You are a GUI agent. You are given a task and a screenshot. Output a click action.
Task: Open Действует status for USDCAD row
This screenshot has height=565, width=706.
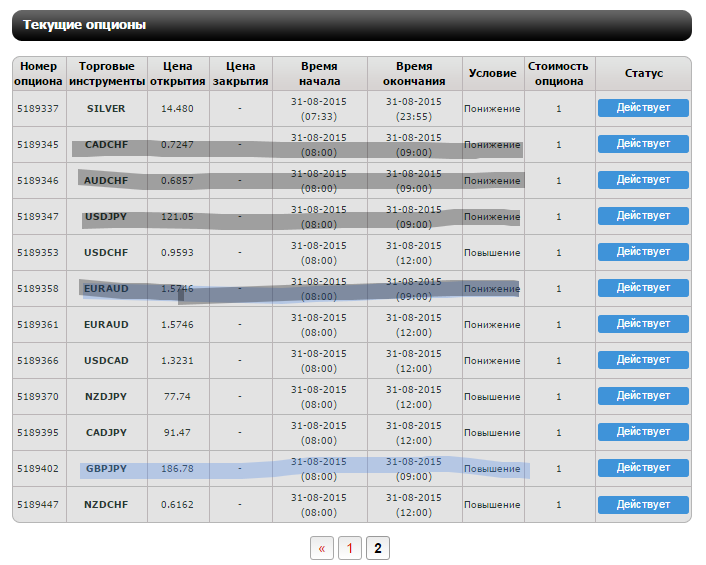[643, 360]
